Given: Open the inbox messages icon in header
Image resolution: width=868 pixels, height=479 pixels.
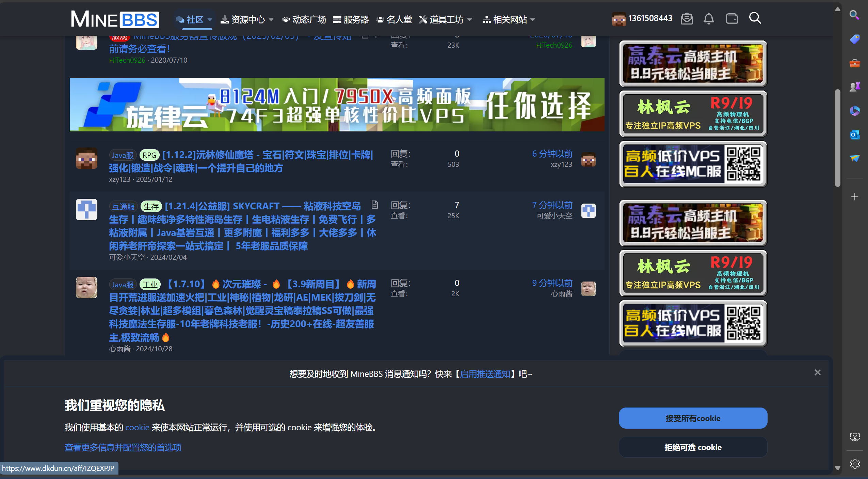Looking at the screenshot, I should pos(687,18).
